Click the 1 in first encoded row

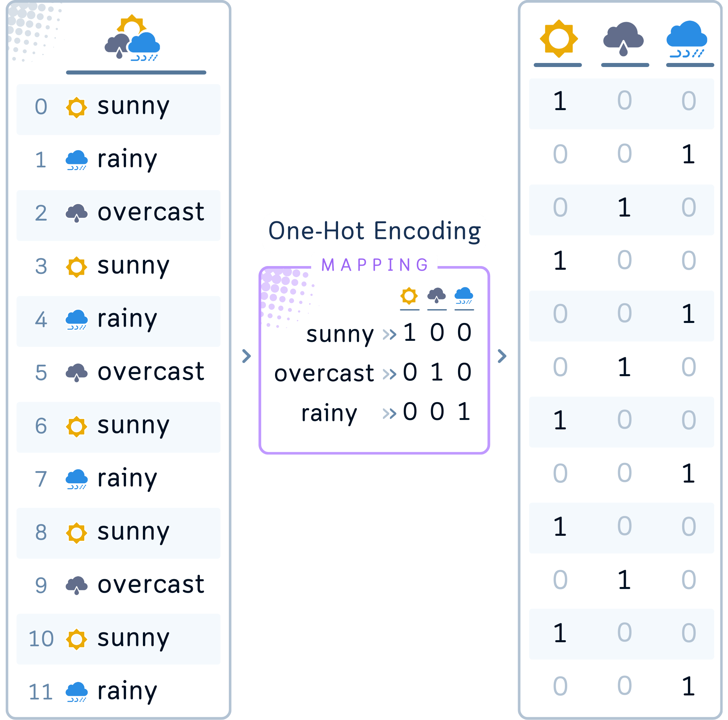point(560,101)
